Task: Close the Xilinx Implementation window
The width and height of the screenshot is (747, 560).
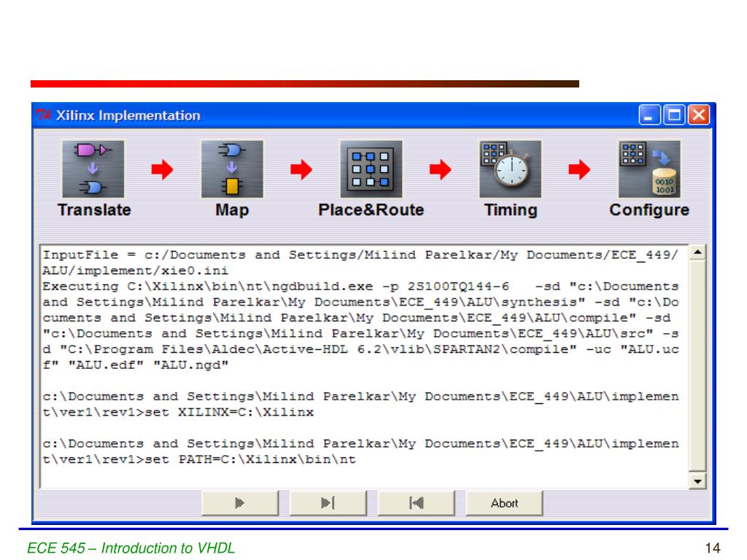Action: [699, 114]
